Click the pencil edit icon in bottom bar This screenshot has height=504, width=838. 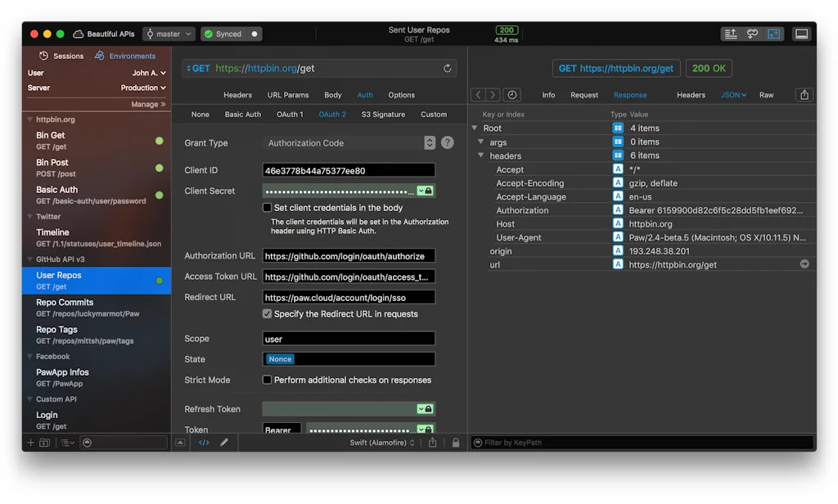(224, 443)
